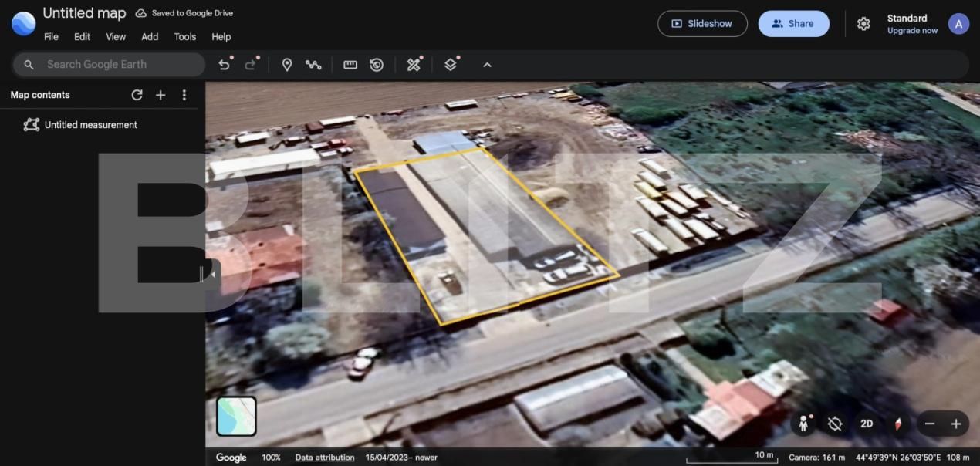Collapse the toolbar with the up chevron
The height and width of the screenshot is (466, 980).
[487, 65]
